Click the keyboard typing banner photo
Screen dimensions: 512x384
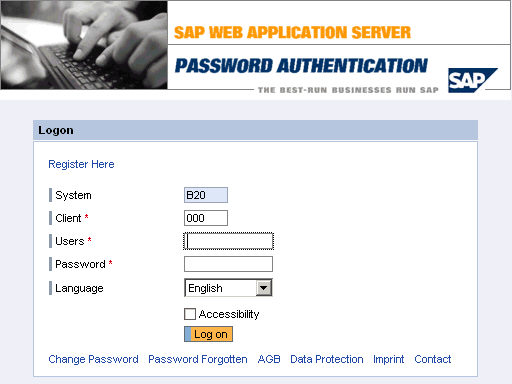tap(84, 45)
